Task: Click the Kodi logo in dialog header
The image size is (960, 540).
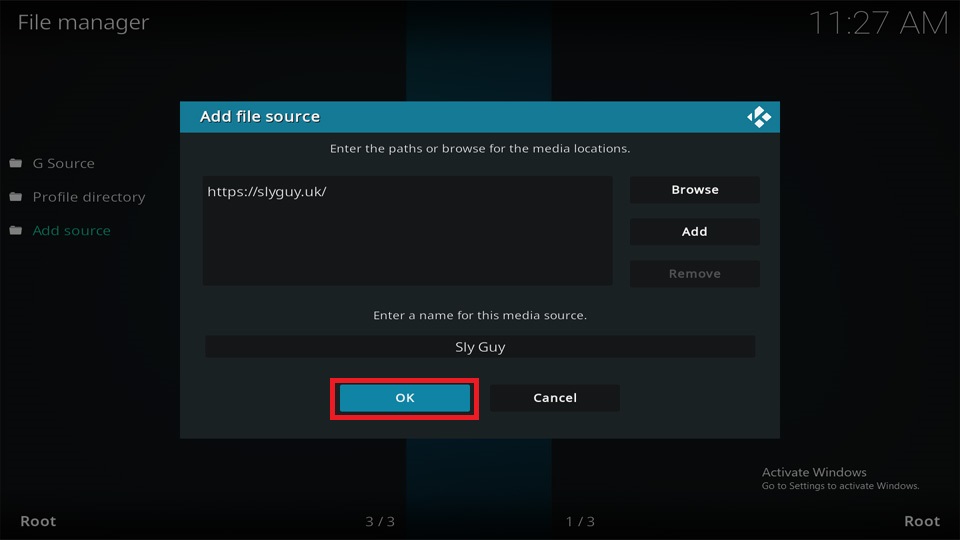Action: coord(759,117)
